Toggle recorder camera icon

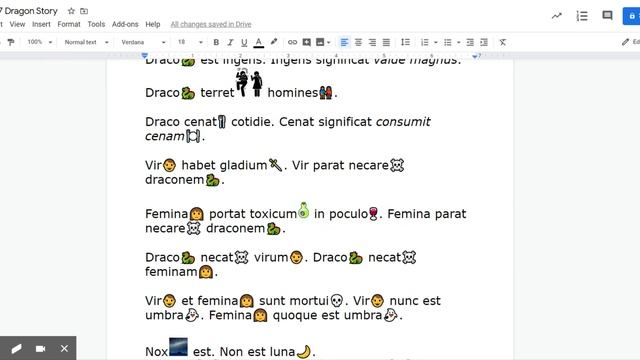click(40, 349)
